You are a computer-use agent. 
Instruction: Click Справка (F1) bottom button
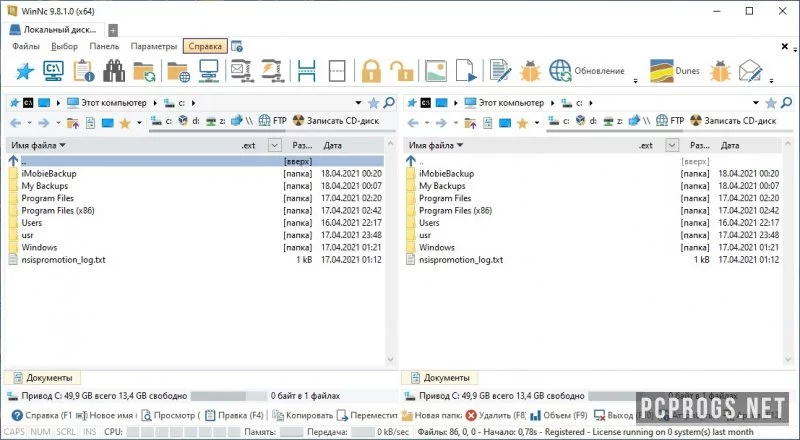click(x=42, y=415)
